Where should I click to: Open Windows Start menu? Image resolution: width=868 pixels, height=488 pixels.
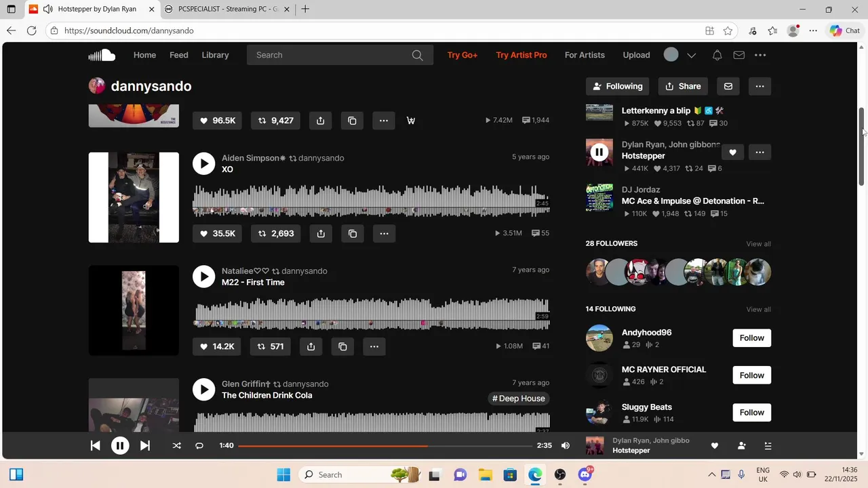(x=283, y=474)
